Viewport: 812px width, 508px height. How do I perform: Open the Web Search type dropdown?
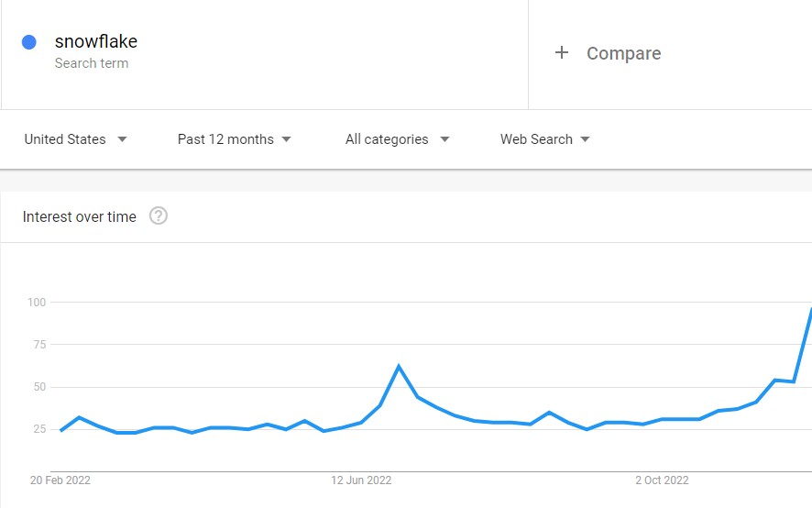(x=544, y=139)
